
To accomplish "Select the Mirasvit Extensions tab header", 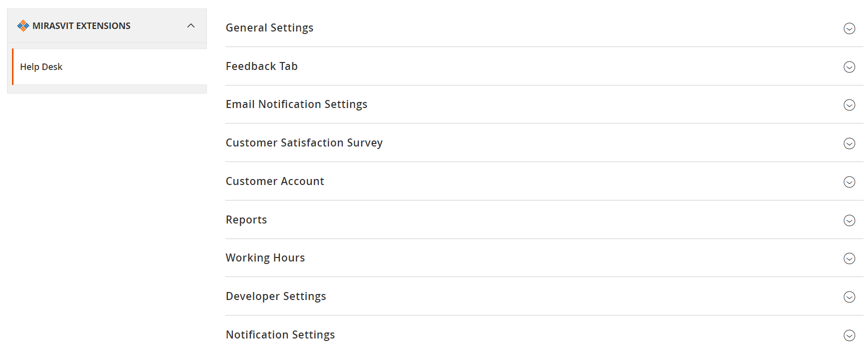I will tap(107, 25).
